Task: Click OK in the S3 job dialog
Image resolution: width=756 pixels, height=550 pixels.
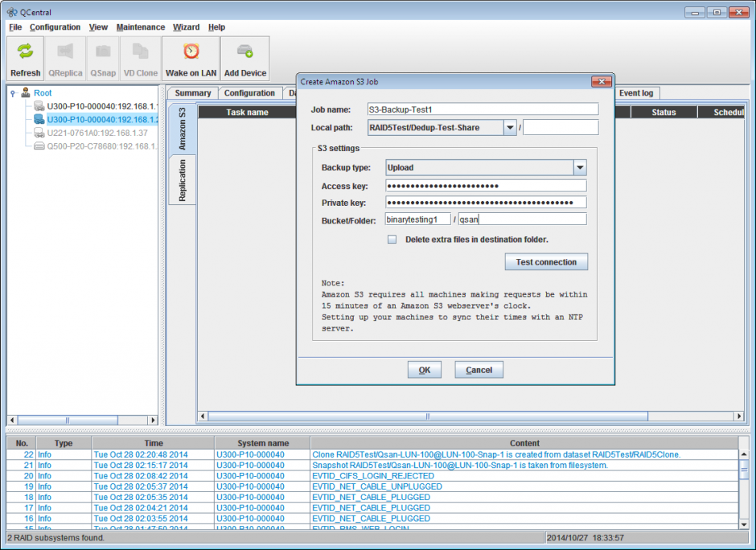Action: (425, 370)
